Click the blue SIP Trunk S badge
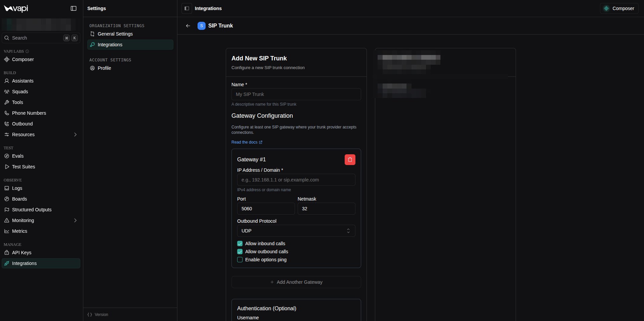The width and height of the screenshot is (644, 321). point(202,26)
